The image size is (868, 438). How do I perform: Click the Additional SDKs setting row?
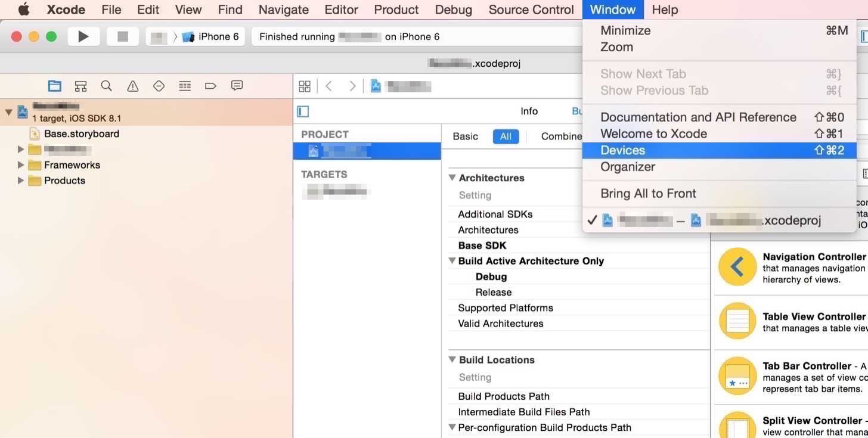click(578, 215)
